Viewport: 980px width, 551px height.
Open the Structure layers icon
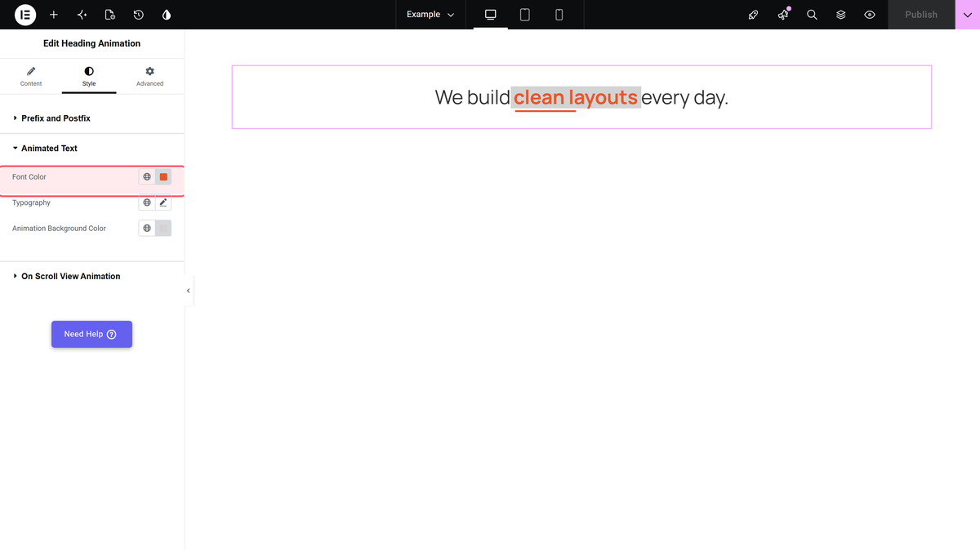pos(841,15)
